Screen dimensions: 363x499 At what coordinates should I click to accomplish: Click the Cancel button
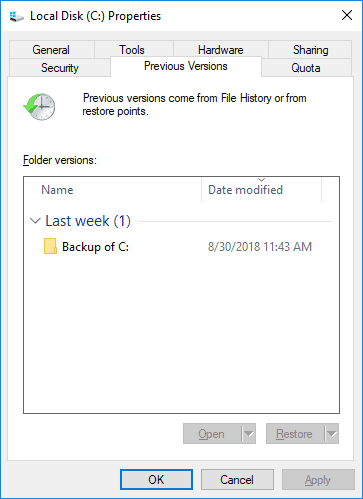pyautogui.click(x=237, y=480)
